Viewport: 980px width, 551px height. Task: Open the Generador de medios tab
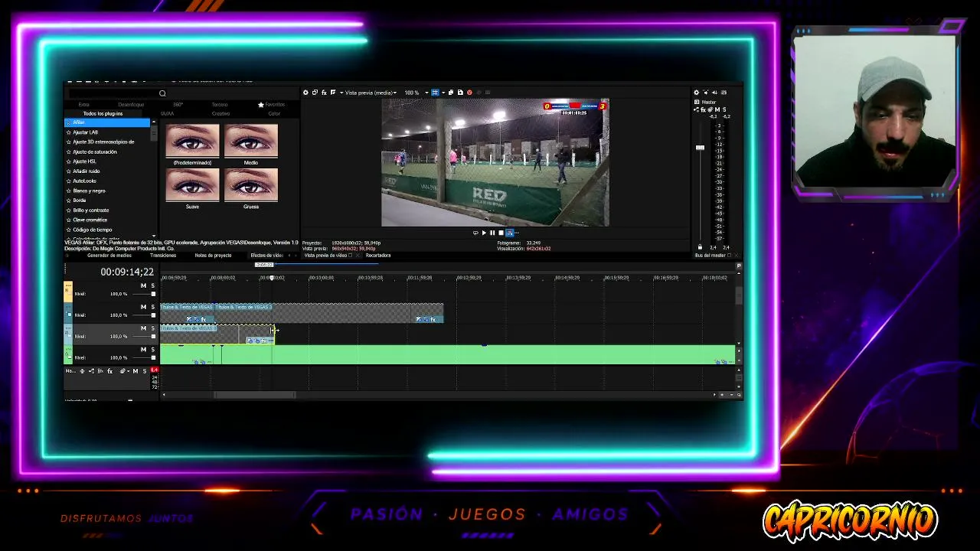(x=109, y=256)
